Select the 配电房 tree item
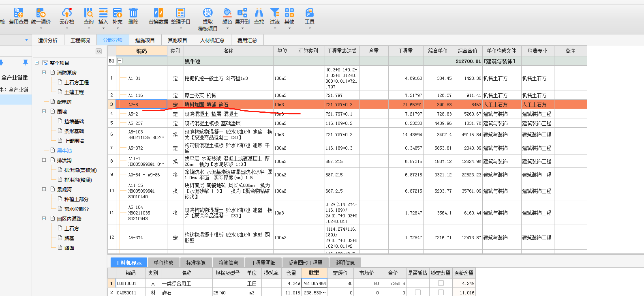 click(x=64, y=102)
